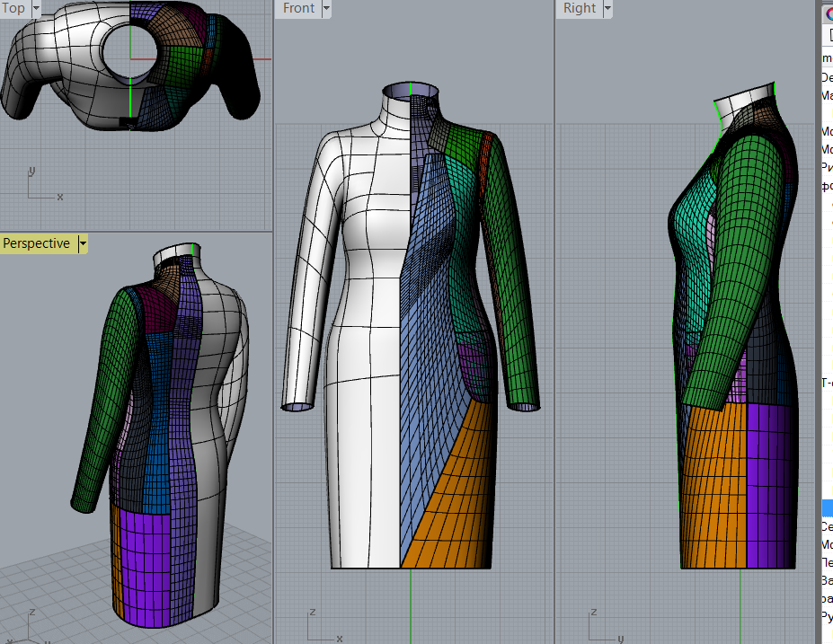
Task: Click the world axes icon in Right viewport
Action: point(604,626)
